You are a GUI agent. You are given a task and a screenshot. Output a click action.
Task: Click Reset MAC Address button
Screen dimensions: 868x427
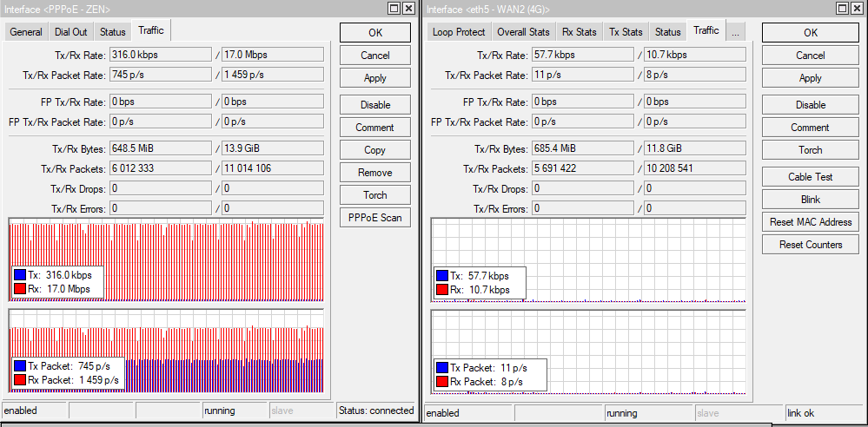pos(811,222)
